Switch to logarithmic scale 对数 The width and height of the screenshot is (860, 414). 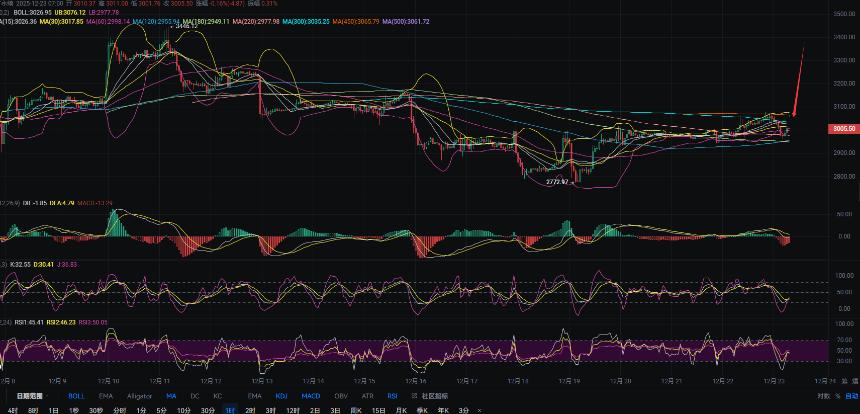click(823, 396)
